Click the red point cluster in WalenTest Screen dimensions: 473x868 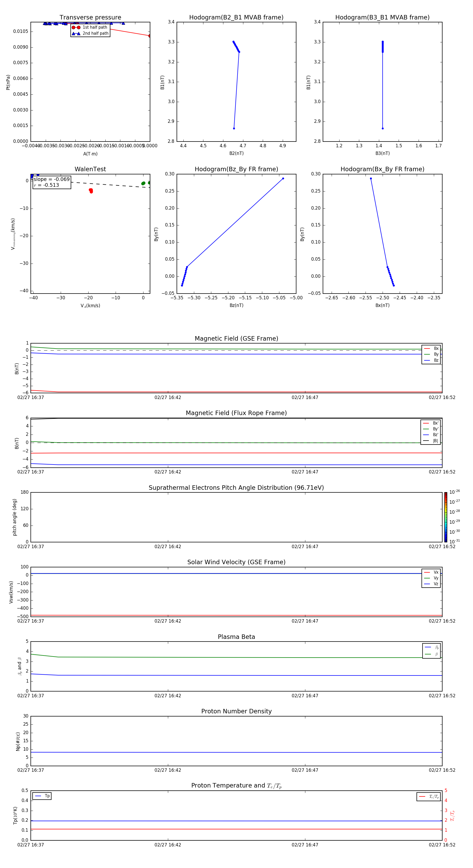coord(91,191)
